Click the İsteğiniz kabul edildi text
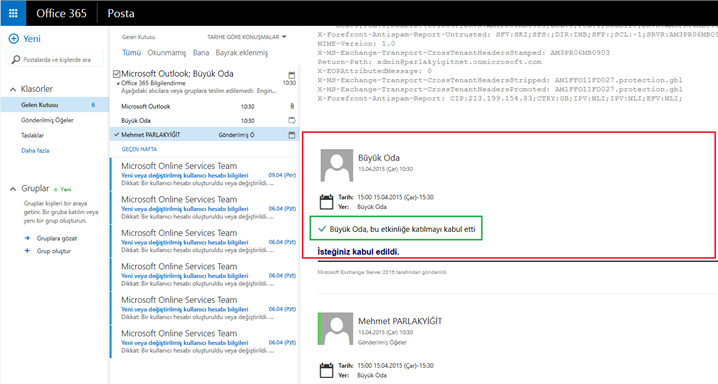This screenshot has height=384, width=718. click(358, 252)
